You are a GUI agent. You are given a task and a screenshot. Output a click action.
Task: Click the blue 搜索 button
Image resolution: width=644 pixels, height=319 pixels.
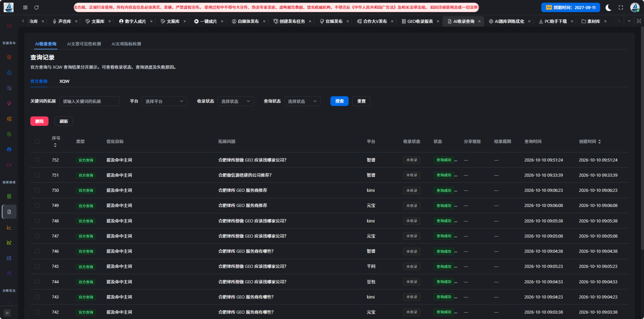point(339,101)
